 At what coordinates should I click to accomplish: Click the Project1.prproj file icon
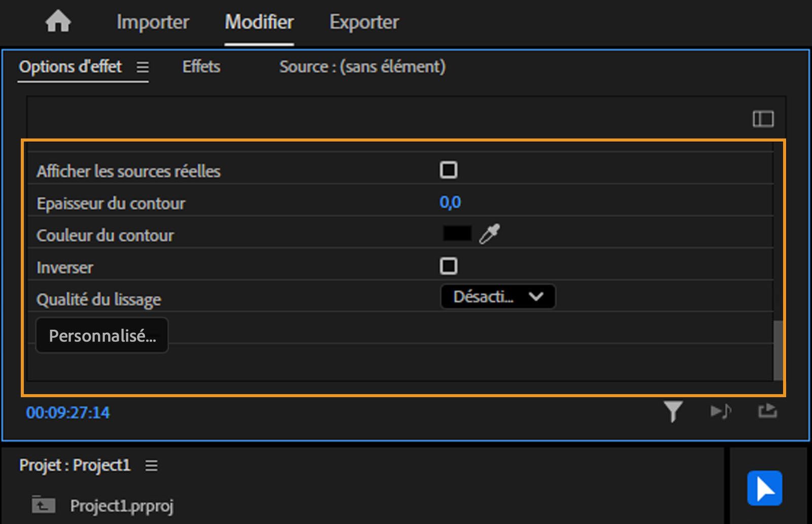44,505
